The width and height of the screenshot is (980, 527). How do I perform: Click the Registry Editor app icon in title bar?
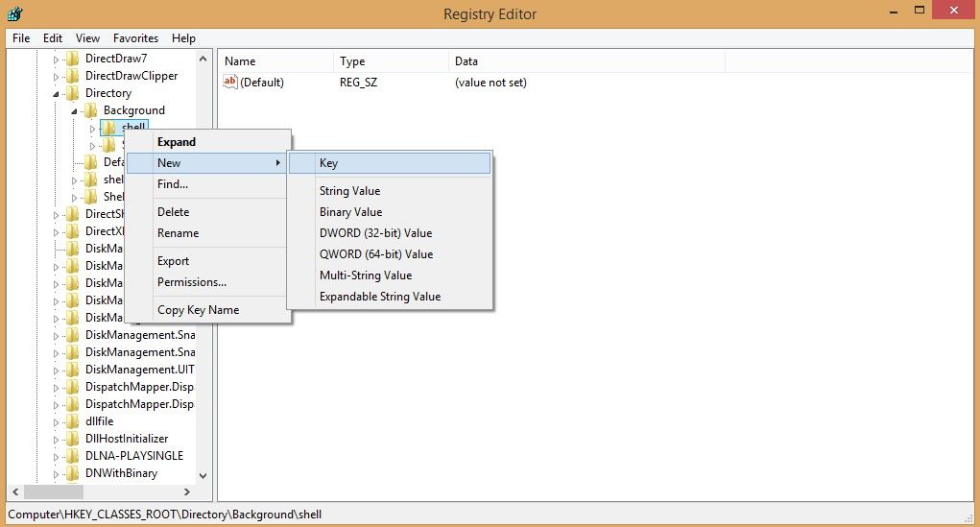[x=15, y=13]
